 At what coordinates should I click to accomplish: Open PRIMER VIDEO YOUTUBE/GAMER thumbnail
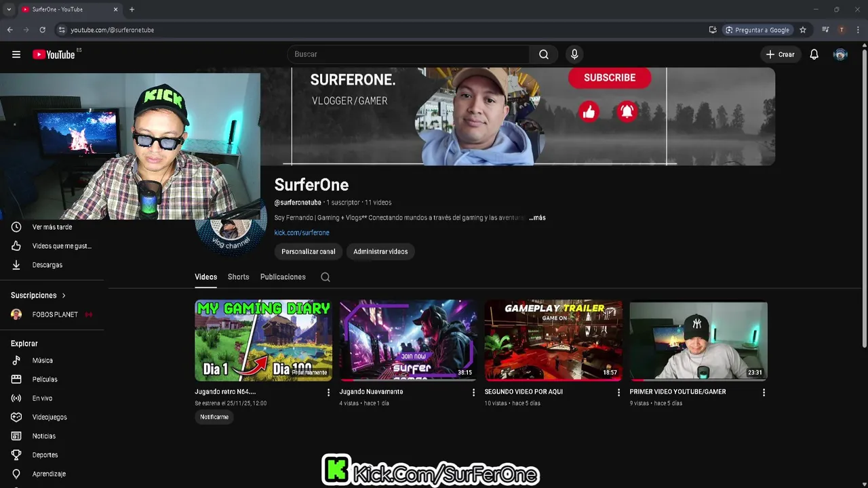click(698, 341)
